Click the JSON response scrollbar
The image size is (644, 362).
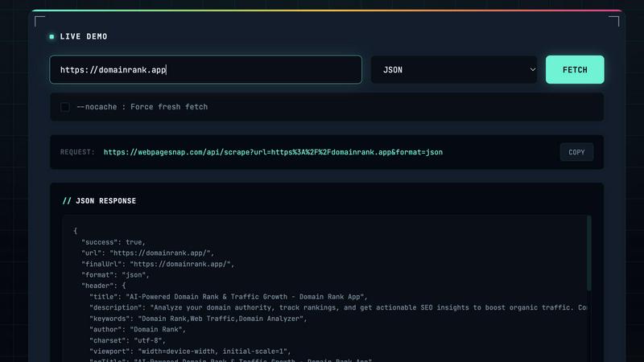click(x=589, y=253)
